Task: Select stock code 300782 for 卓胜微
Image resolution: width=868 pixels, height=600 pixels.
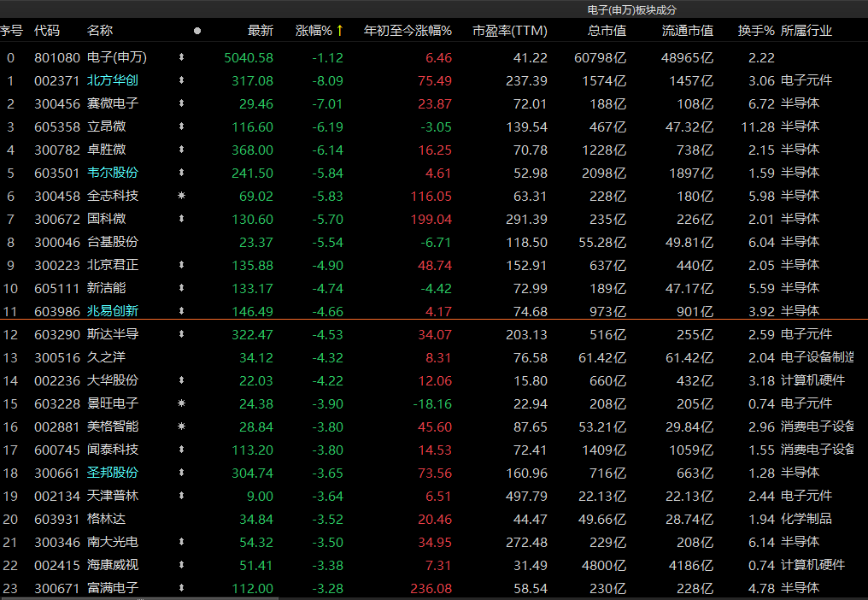Action: coord(53,150)
